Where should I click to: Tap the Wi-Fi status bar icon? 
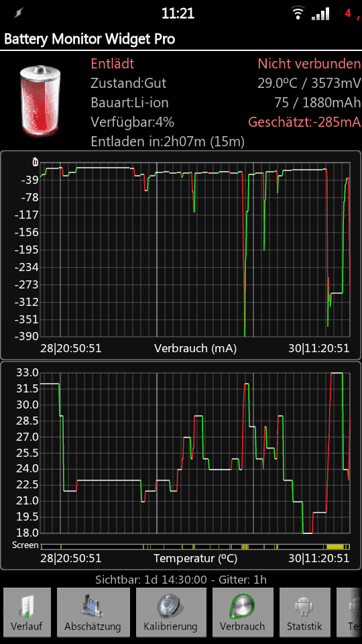point(297,13)
